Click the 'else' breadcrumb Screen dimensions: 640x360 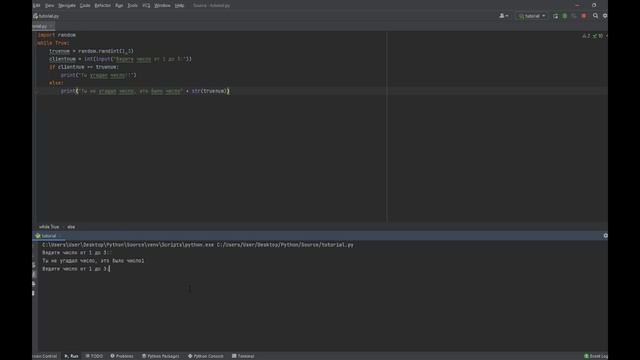[x=71, y=227]
